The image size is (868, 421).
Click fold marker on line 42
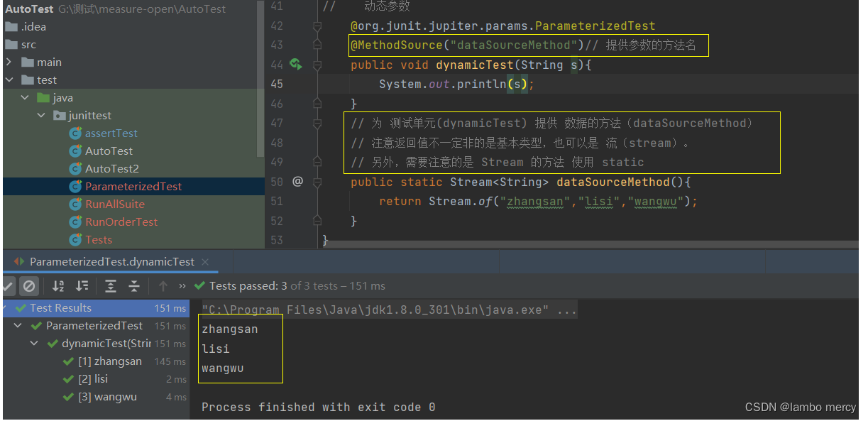[x=317, y=26]
